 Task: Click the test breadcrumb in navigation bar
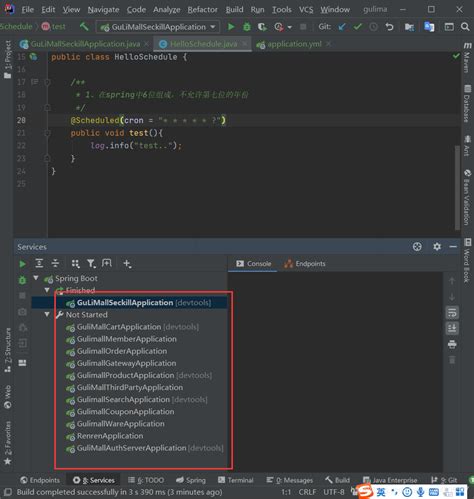54,27
